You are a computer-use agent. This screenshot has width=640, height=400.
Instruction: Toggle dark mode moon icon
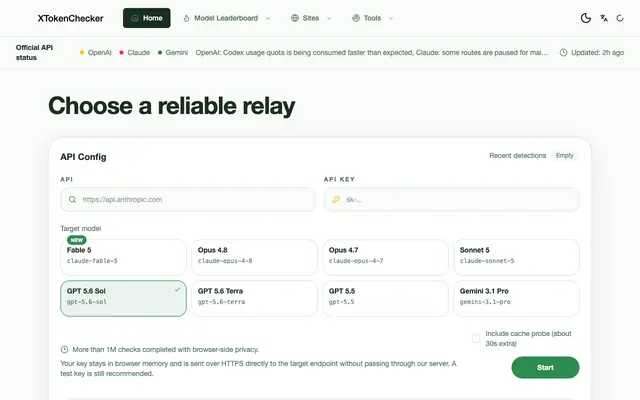585,18
